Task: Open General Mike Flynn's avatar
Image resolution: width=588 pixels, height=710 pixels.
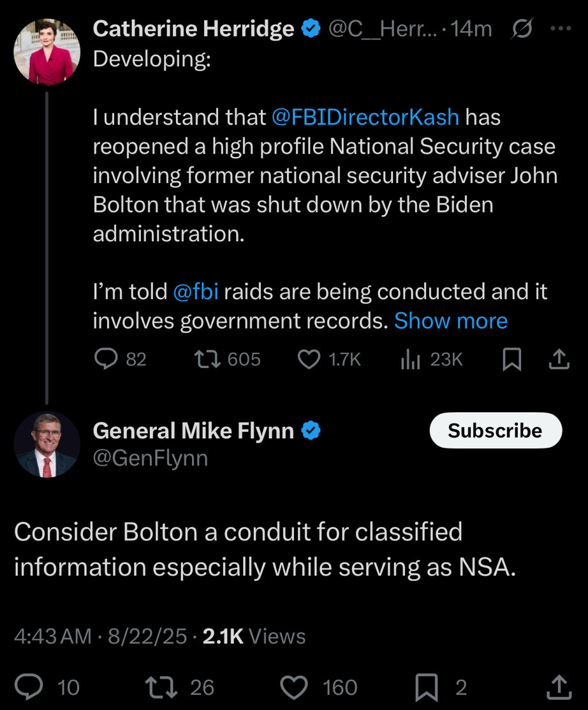Action: pos(47,445)
